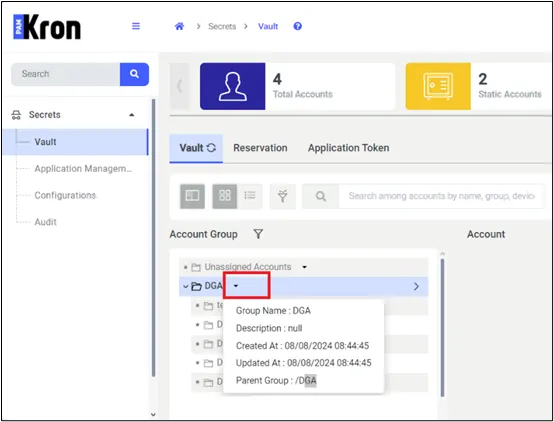Select the Vault tab

point(196,148)
